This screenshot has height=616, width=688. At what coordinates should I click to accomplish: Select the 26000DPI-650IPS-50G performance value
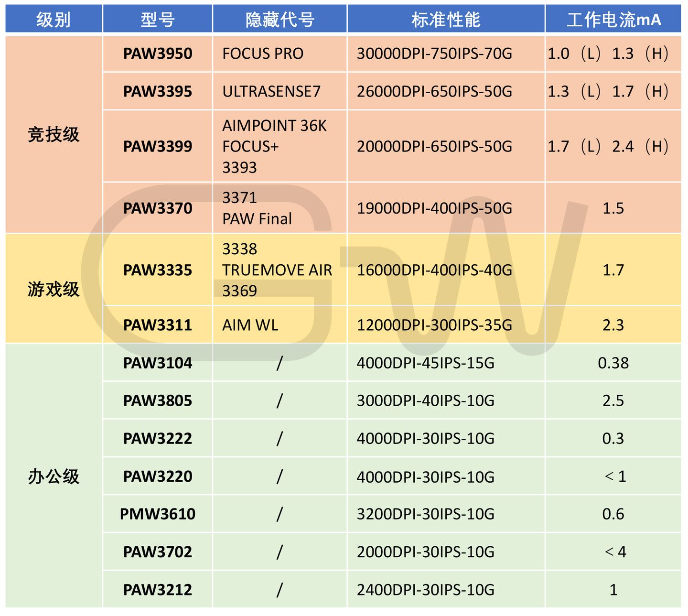434,91
